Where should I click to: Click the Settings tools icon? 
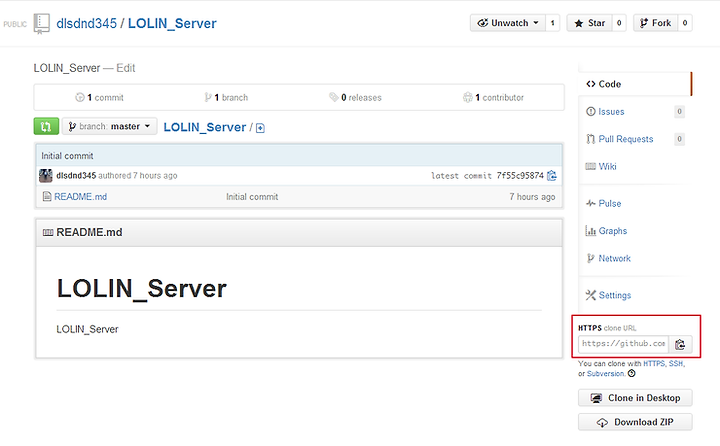591,295
